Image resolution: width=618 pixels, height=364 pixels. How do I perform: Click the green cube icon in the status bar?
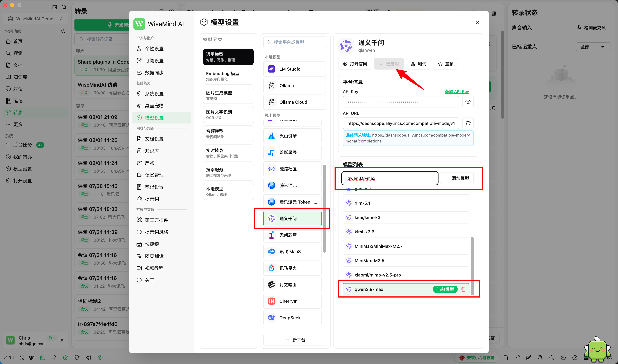point(65,358)
